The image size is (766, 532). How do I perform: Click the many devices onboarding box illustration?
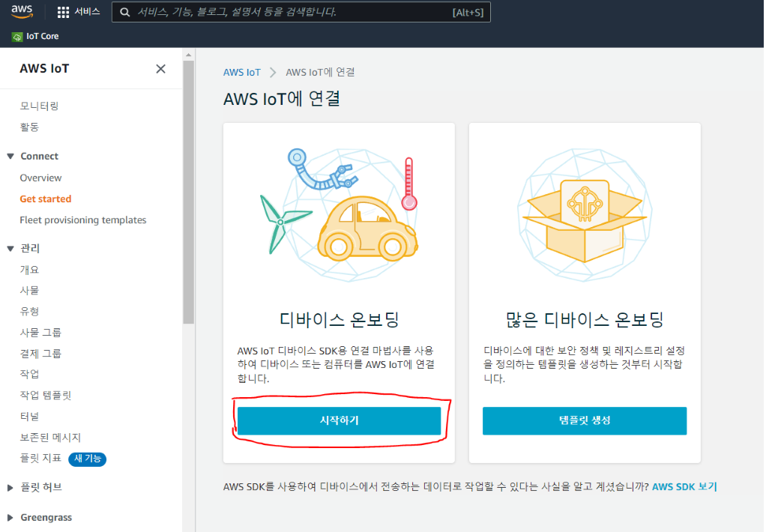[x=585, y=214]
